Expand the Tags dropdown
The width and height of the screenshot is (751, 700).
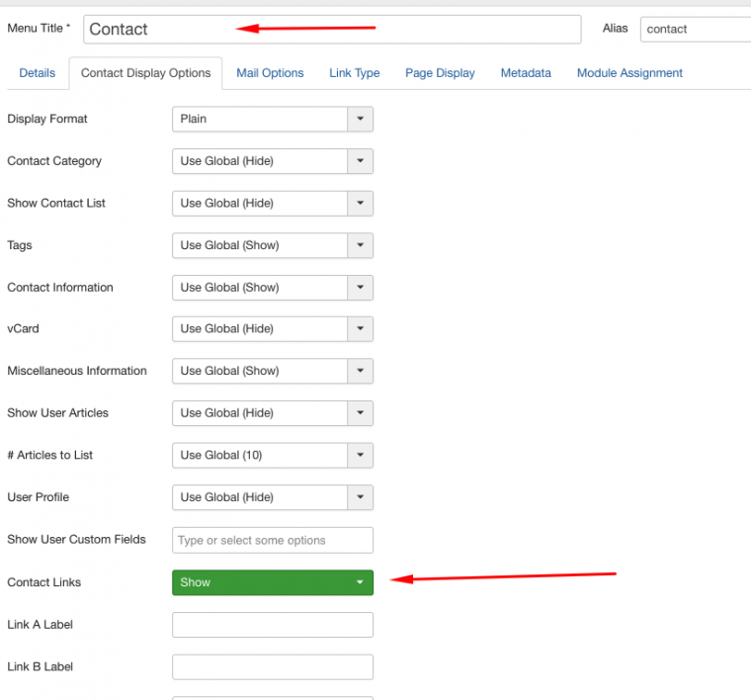[272, 245]
